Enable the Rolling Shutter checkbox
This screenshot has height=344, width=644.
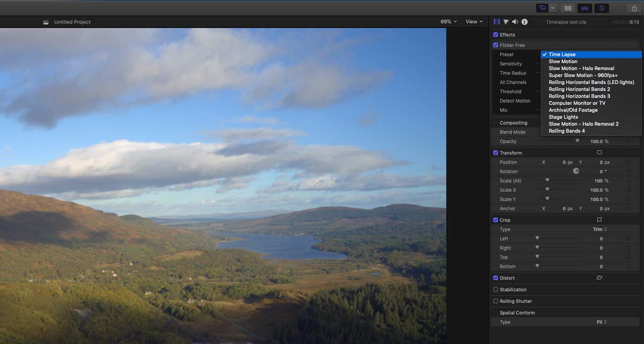click(x=495, y=301)
